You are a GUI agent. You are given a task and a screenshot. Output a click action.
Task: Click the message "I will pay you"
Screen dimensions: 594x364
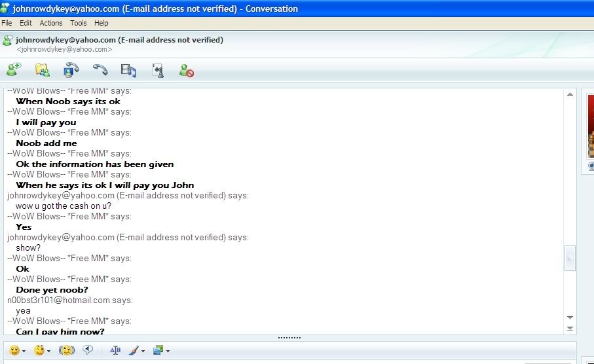[46, 122]
